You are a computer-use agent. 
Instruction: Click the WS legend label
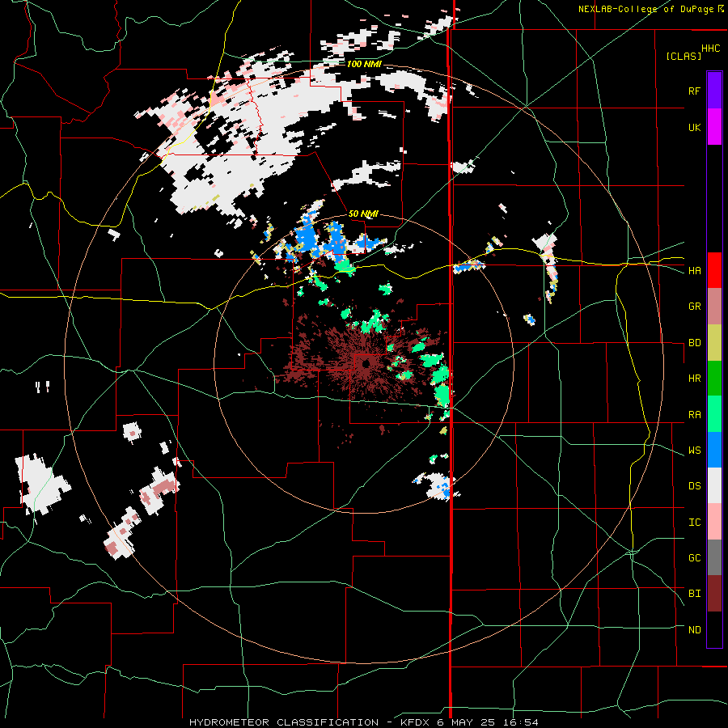[694, 451]
